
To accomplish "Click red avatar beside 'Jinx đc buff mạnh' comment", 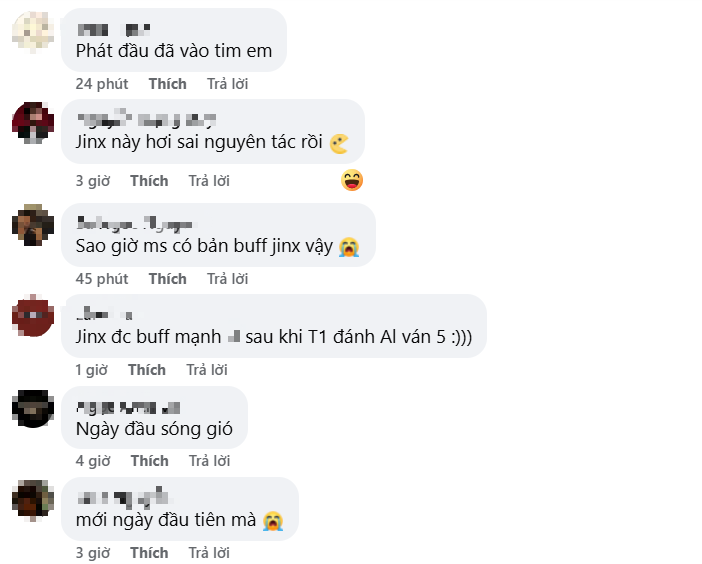I will click(33, 316).
